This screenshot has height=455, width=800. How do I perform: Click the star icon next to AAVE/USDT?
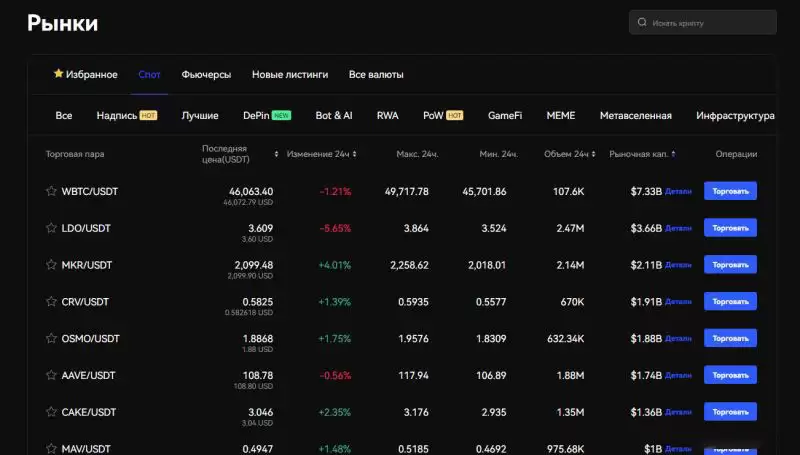click(51, 375)
